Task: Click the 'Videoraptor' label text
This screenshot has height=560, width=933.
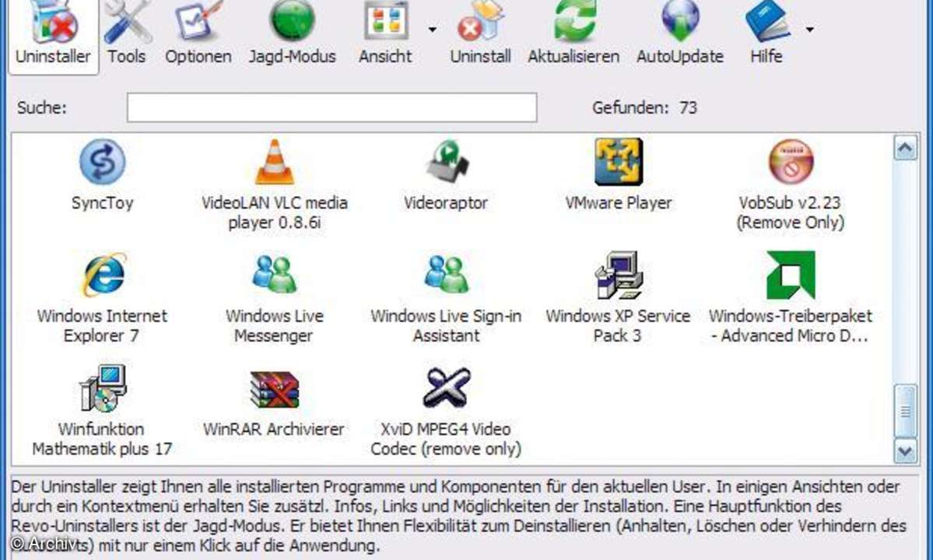Action: 446,203
